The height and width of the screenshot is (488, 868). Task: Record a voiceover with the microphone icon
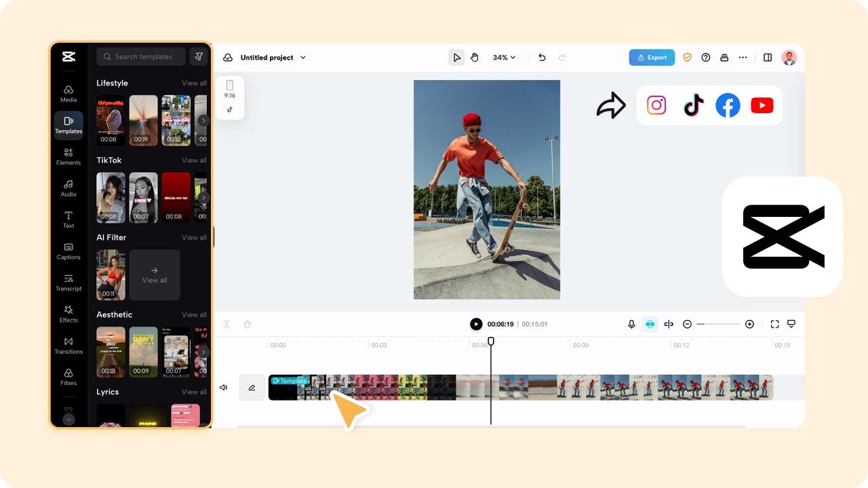pyautogui.click(x=632, y=324)
